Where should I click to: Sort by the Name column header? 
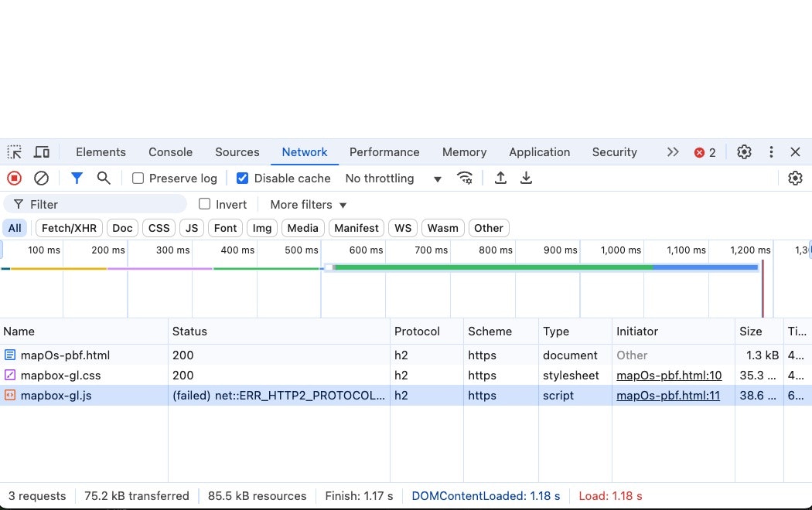tap(84, 331)
